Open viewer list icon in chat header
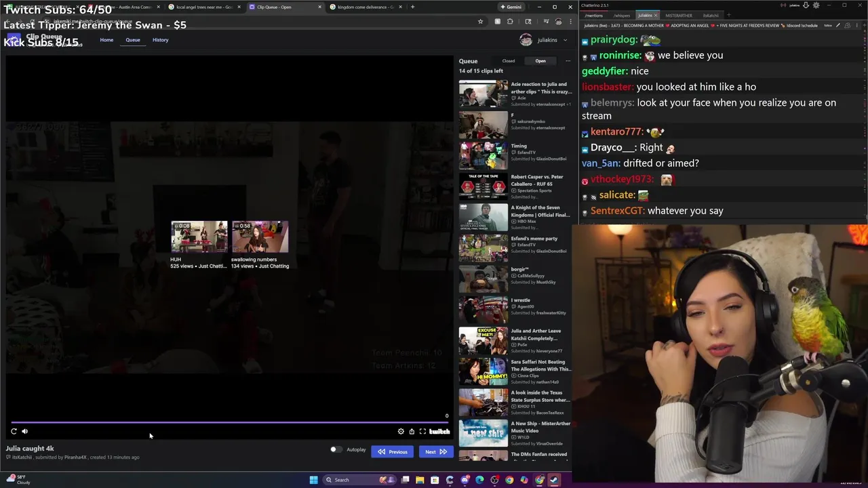The image size is (868, 488). point(847,25)
